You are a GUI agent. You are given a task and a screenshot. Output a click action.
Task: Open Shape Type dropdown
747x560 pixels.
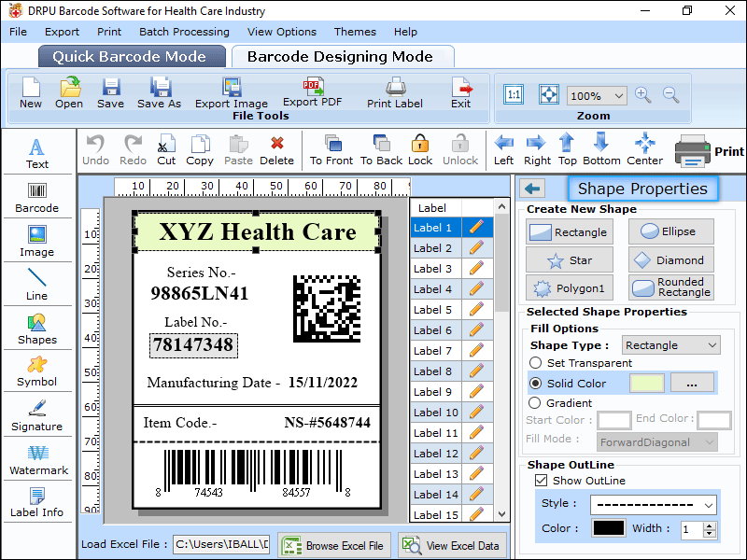tap(670, 345)
